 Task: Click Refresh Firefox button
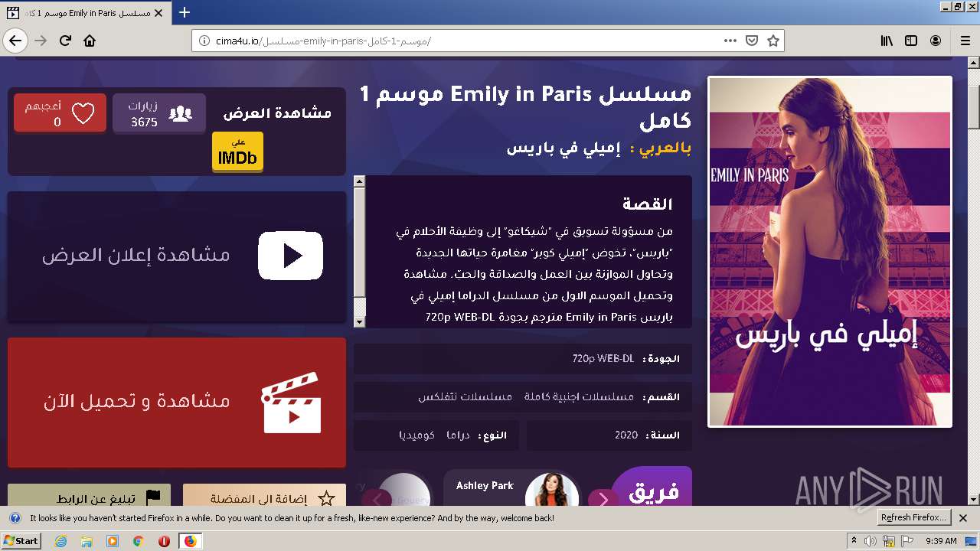point(914,517)
